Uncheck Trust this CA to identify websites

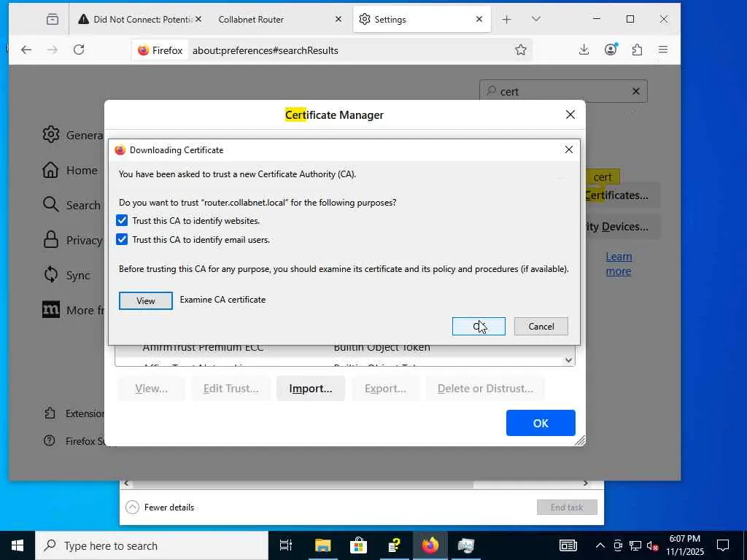(122, 220)
